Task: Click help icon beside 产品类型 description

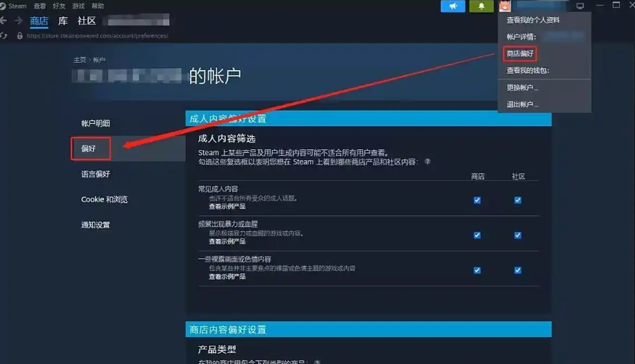Action: 317,362
